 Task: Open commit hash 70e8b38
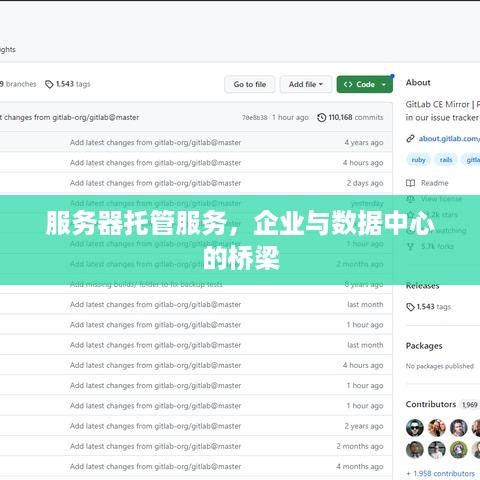(255, 118)
